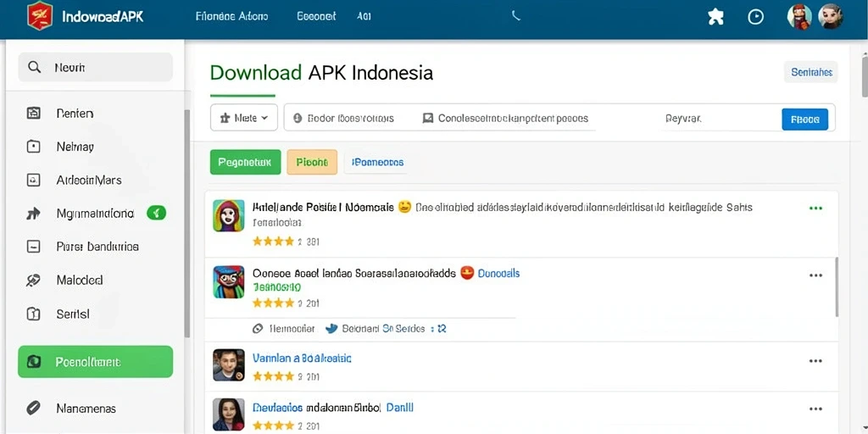
Task: Click the Seritsl sidebar icon
Action: coord(34,314)
